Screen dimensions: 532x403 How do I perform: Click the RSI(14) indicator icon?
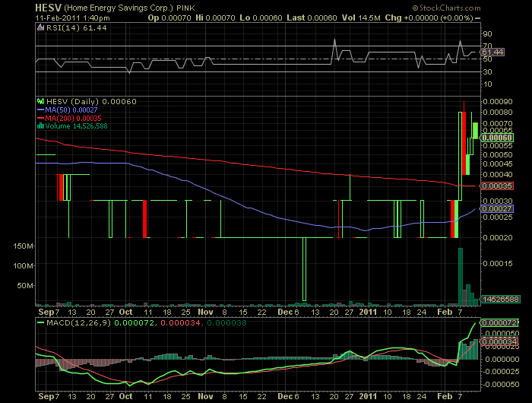pos(40,28)
